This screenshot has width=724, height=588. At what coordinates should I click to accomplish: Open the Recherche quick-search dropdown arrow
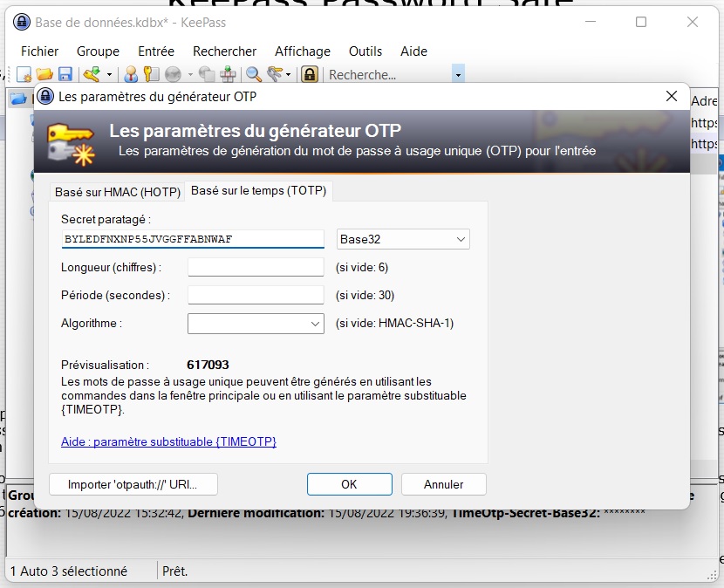[458, 75]
